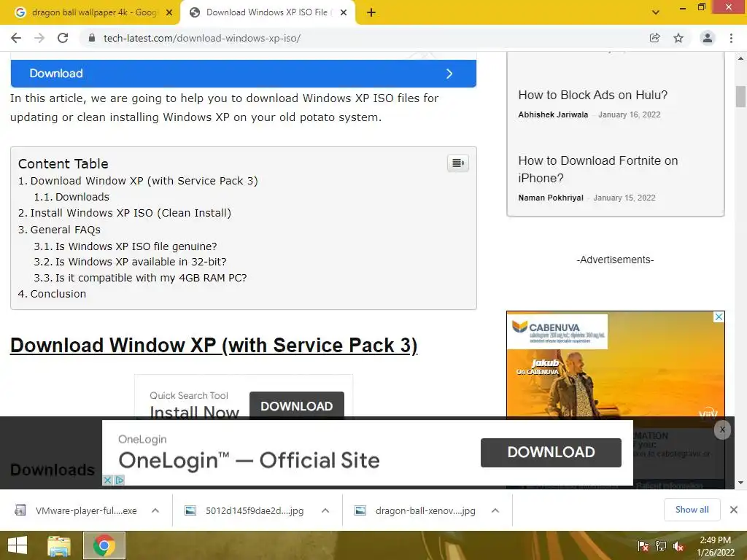The image size is (747, 560).
Task: Open the Chrome profile avatar
Action: (x=708, y=38)
